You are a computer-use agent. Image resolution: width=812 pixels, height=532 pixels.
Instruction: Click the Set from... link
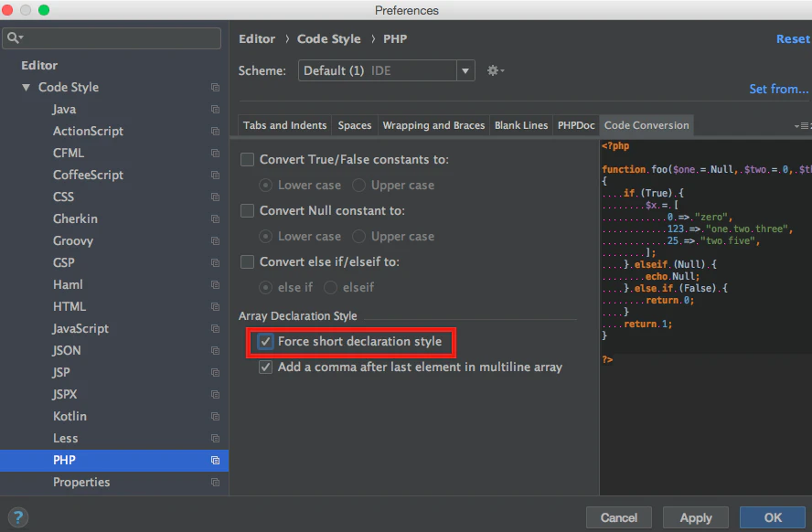coord(778,89)
